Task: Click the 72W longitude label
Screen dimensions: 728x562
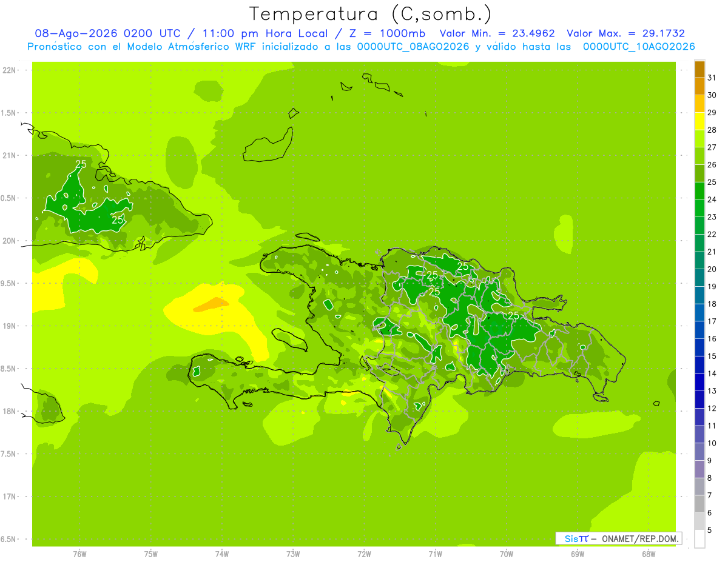Action: click(x=364, y=554)
